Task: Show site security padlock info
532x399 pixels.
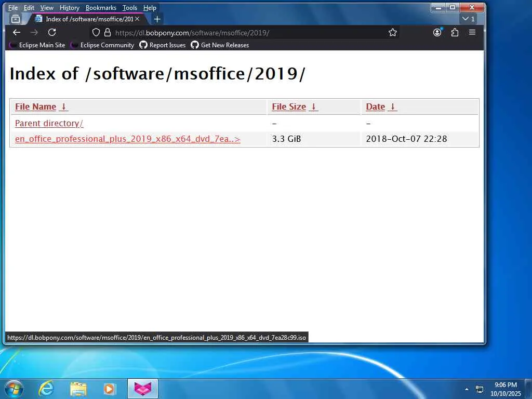Action: (108, 33)
